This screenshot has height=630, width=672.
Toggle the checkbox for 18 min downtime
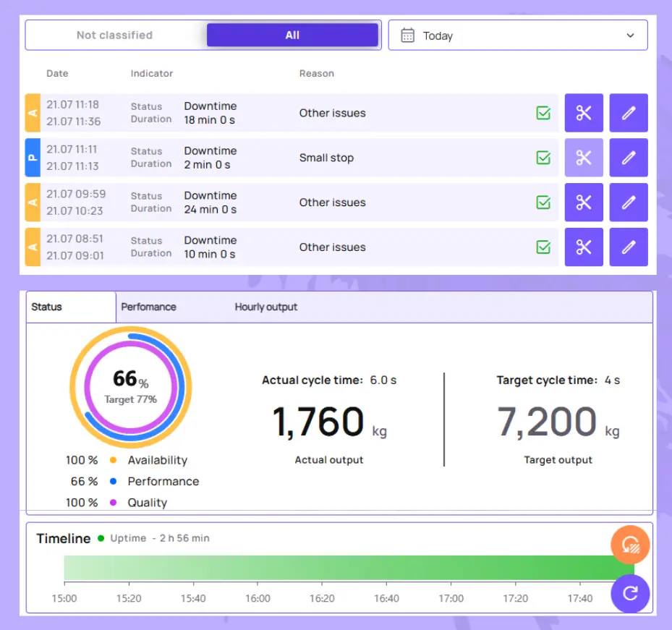543,113
